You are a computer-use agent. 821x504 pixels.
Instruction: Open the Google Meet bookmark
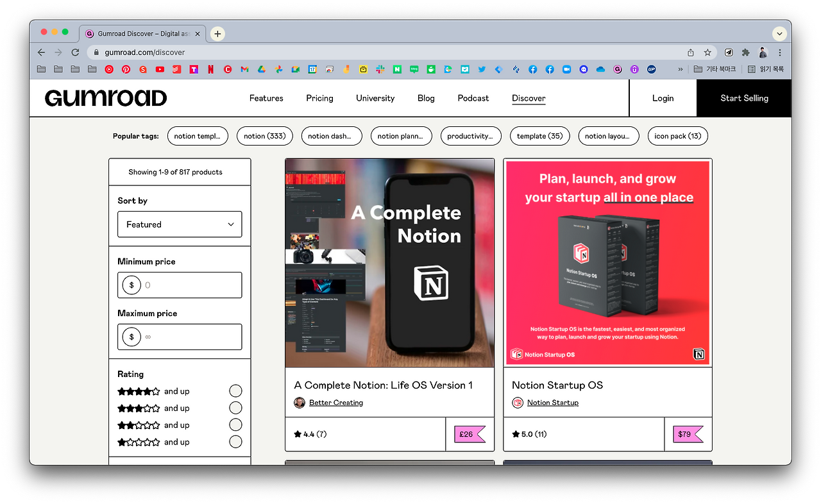click(296, 69)
